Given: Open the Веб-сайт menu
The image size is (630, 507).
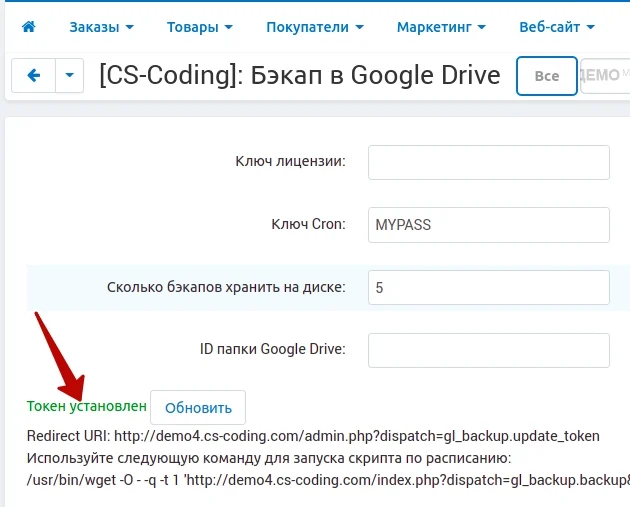Looking at the screenshot, I should pyautogui.click(x=557, y=27).
